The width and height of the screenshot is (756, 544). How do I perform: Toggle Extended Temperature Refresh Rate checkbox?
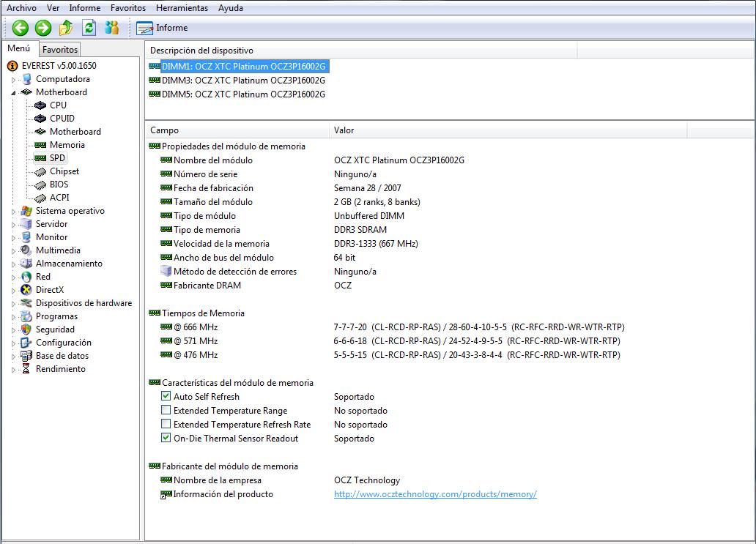click(x=166, y=424)
